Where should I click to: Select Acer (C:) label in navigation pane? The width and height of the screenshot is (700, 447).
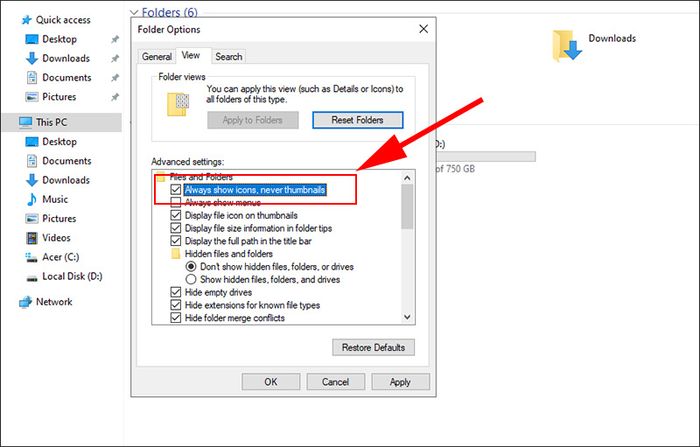(61, 257)
